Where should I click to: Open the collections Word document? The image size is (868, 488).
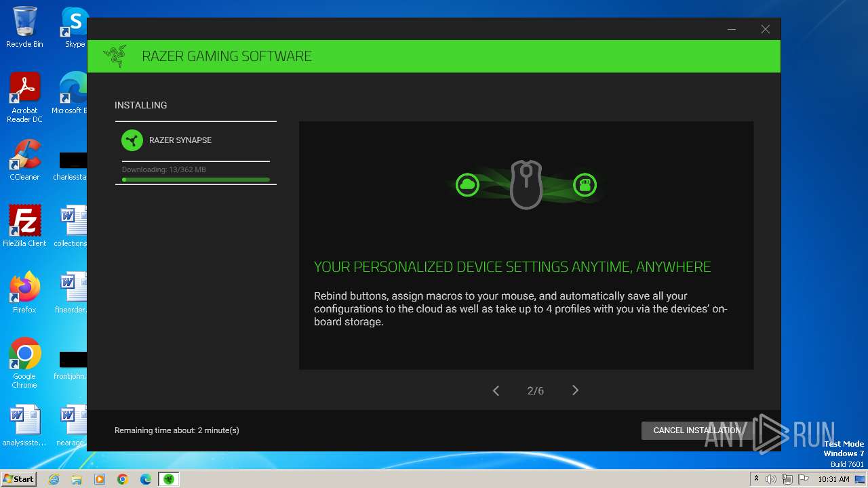click(x=71, y=226)
